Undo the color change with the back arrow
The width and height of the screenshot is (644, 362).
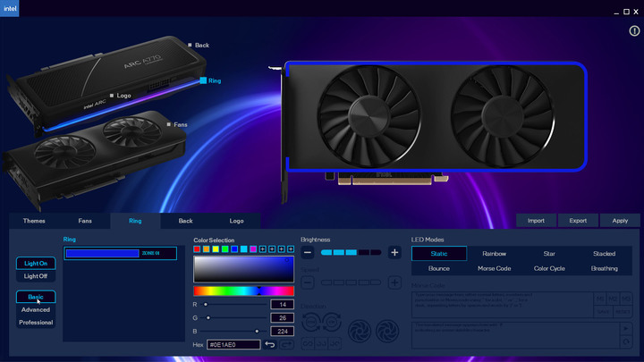click(270, 344)
